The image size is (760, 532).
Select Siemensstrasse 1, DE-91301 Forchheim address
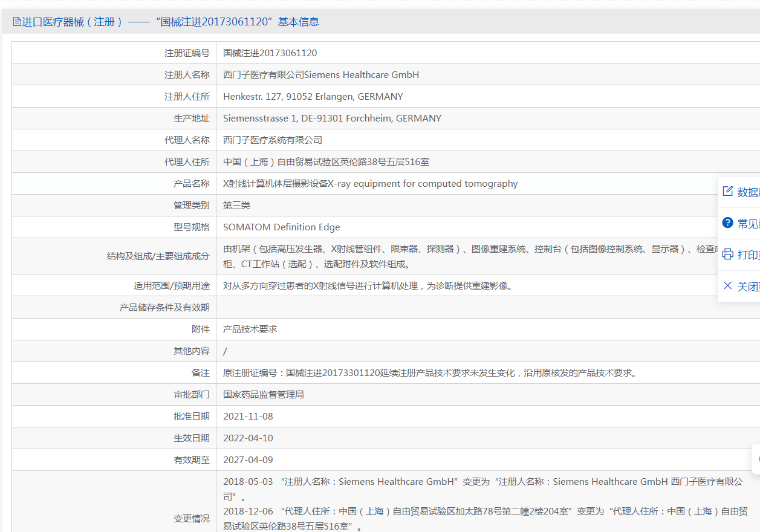coord(332,118)
